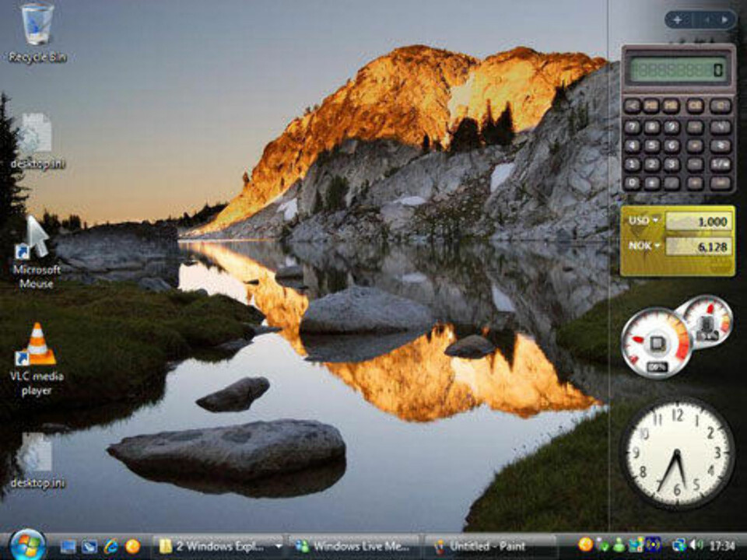Click the analog clock gadget
747x560 pixels.
pyautogui.click(x=678, y=453)
